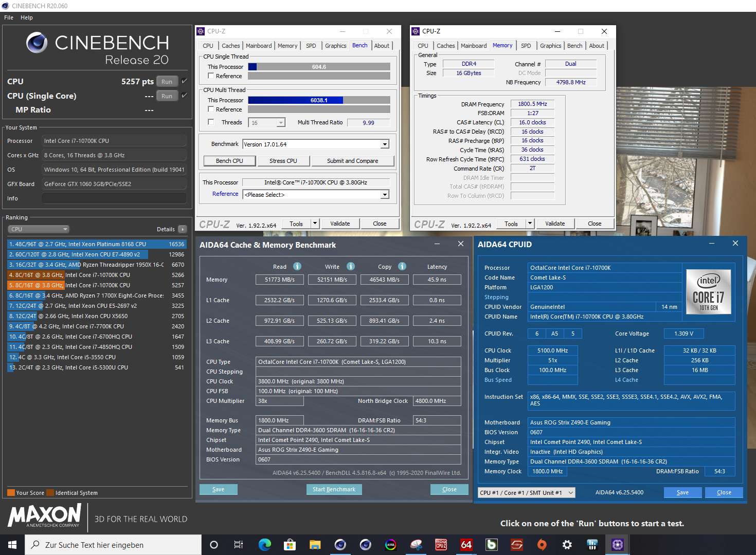756x555 pixels.
Task: Click the title bar icon of CPU-Z Memory window
Action: click(416, 31)
